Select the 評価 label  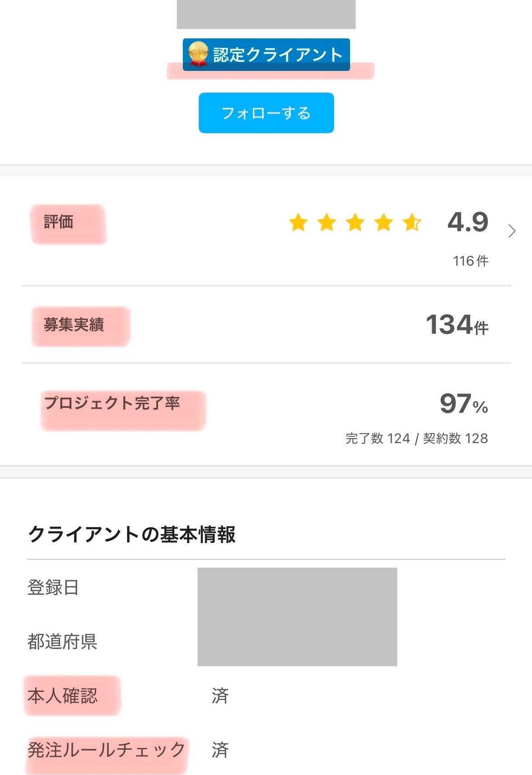[59, 222]
